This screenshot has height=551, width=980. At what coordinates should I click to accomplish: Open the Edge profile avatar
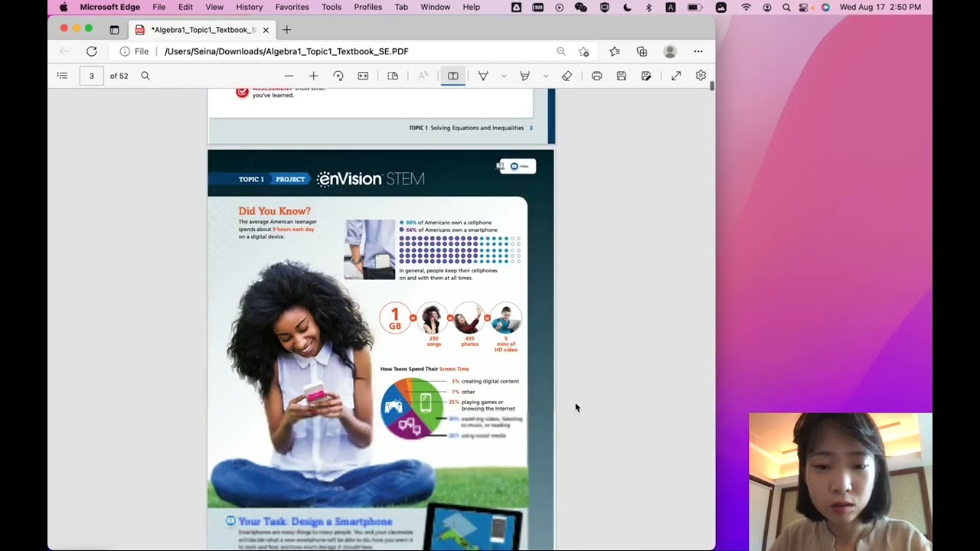(670, 51)
